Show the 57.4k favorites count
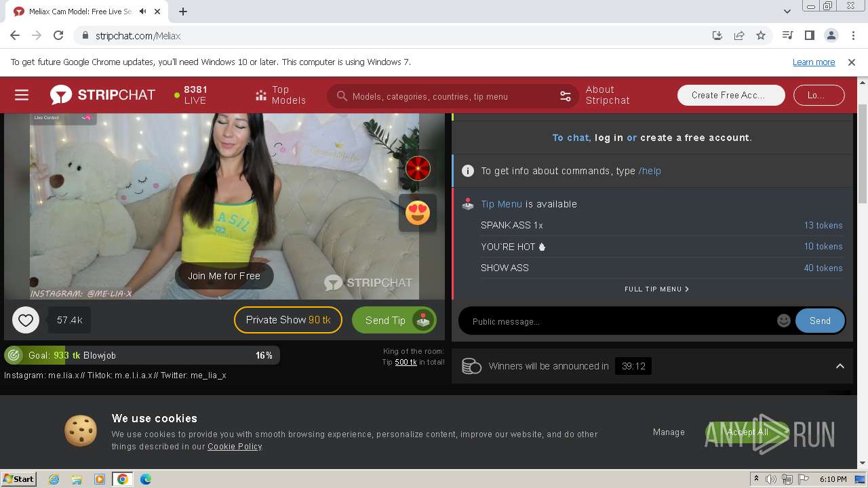The image size is (868, 488). click(x=69, y=320)
